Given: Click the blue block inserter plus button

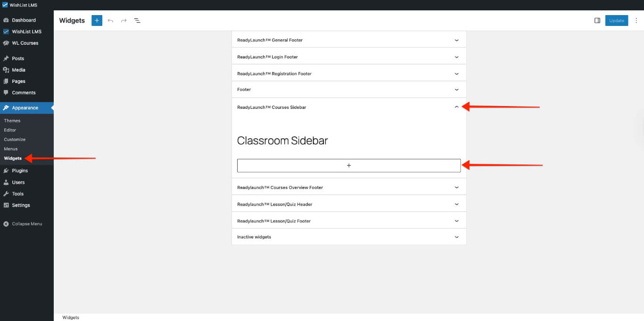Looking at the screenshot, I should tap(97, 21).
